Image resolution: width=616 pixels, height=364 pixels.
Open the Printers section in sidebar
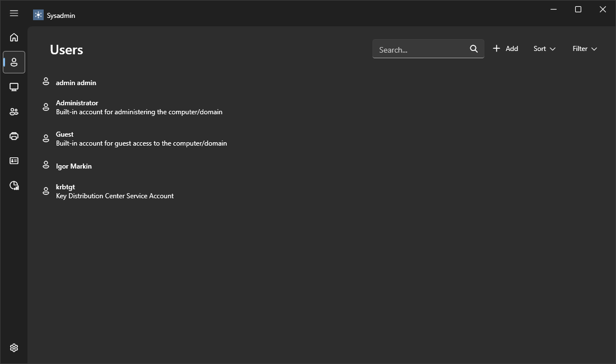(x=14, y=136)
